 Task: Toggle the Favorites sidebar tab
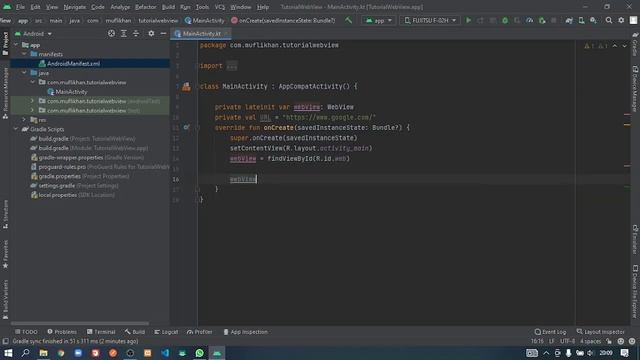pos(5,254)
